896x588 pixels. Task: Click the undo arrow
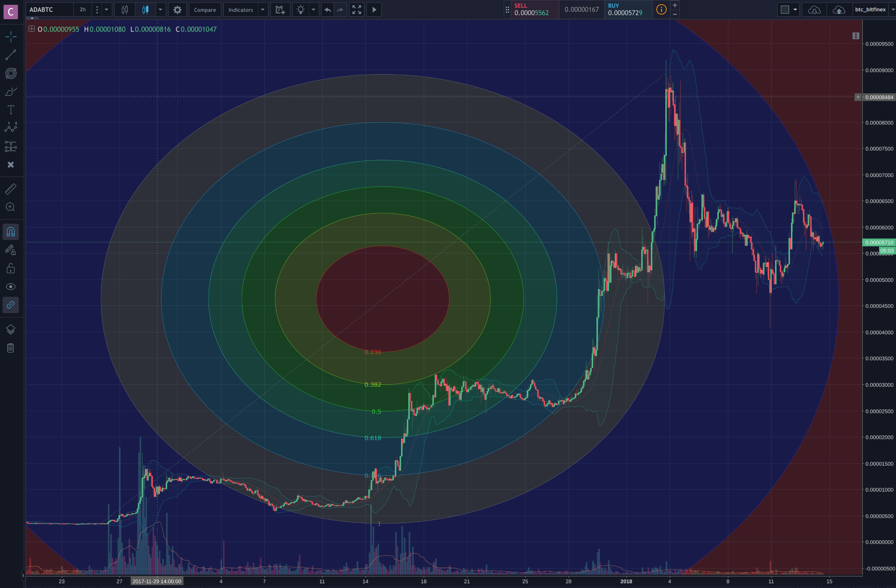pos(327,9)
